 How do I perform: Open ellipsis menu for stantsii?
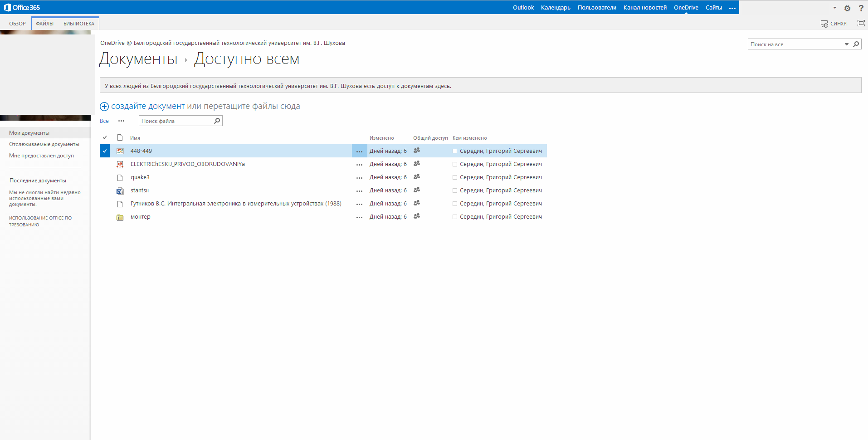[x=359, y=191]
